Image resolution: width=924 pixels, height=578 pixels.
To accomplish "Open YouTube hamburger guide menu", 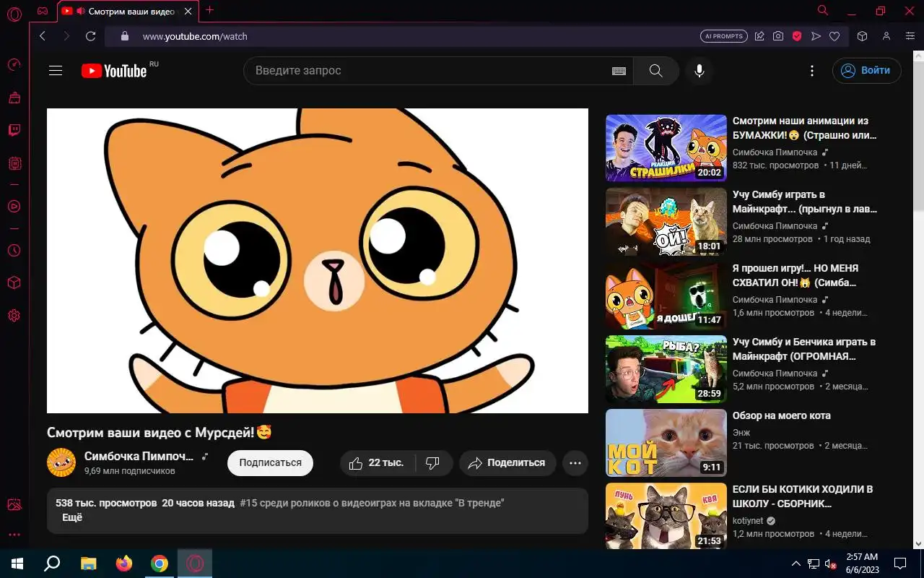I will click(x=56, y=71).
